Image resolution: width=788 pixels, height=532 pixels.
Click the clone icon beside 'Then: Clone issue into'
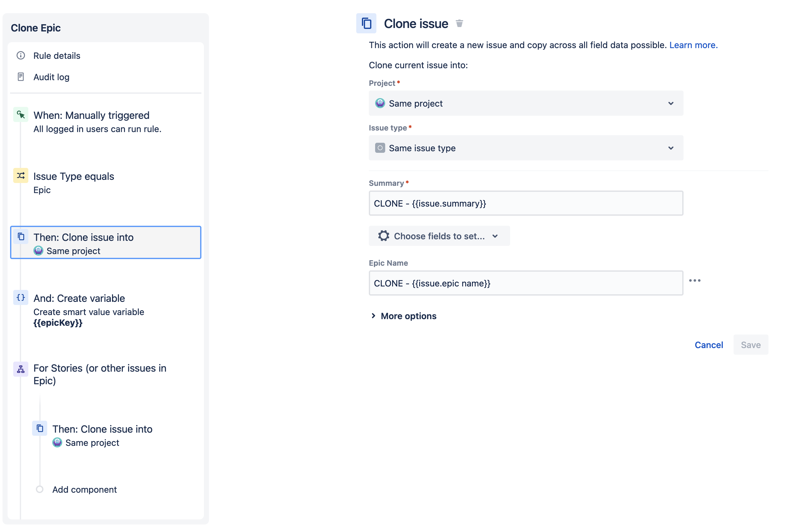click(x=20, y=237)
